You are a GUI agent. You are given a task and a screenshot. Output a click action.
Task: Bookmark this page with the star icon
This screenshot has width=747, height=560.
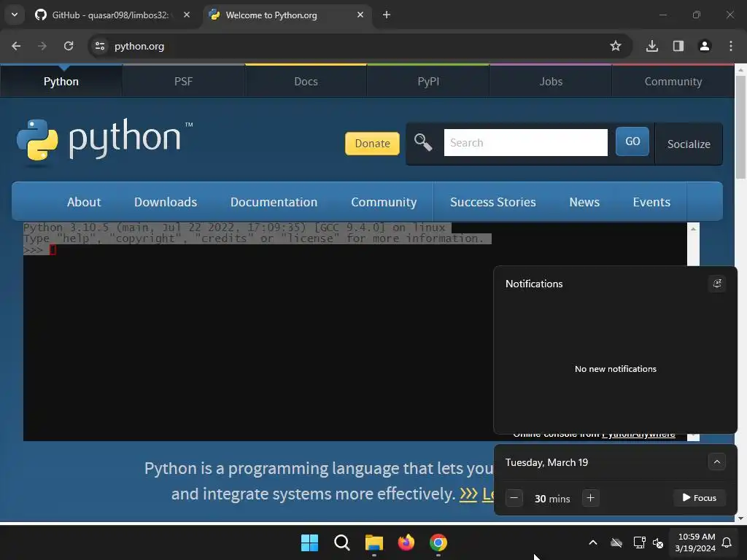tap(616, 46)
